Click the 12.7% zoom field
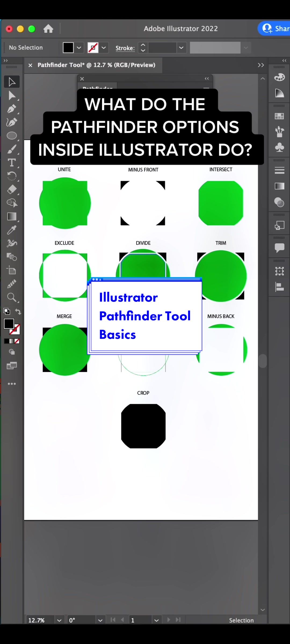Viewport: 290px width, 644px height. 40,620
